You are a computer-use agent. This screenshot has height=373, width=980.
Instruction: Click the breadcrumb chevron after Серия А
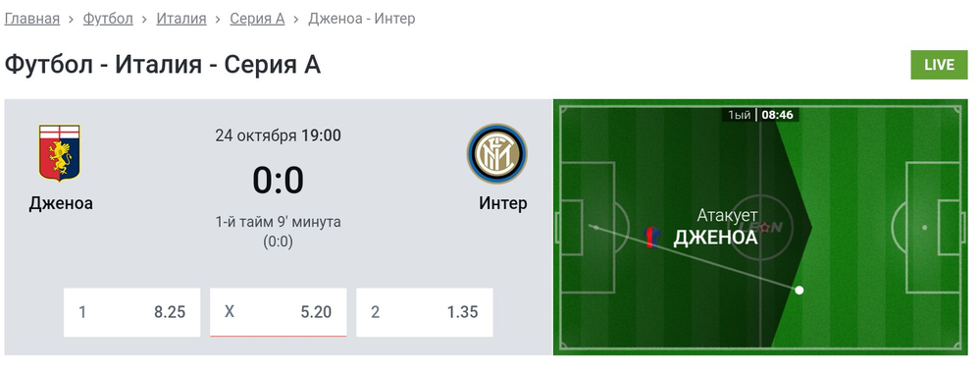(x=296, y=20)
